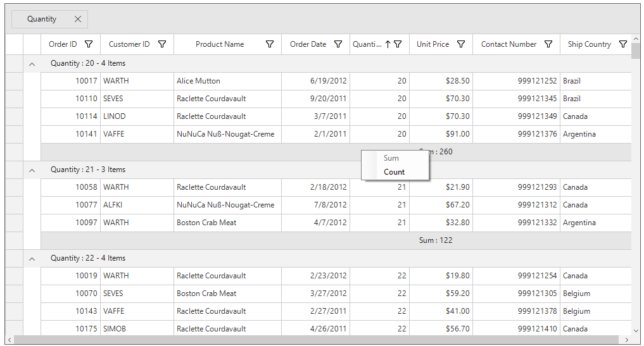Viewport: 644px width, 346px height.
Task: Select the Order ID 10110 cell
Action: [x=71, y=99]
